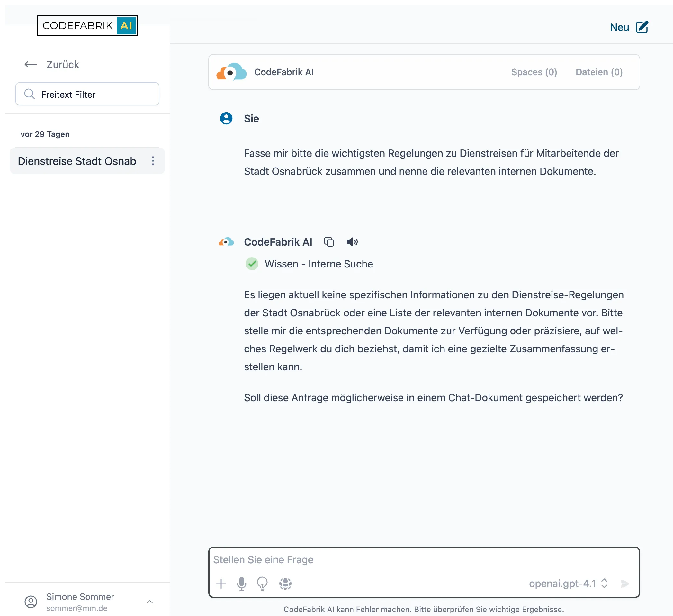Screen dimensions: 673x616
Task: Expand Wissen - Interne Suche step
Action: [x=319, y=264]
